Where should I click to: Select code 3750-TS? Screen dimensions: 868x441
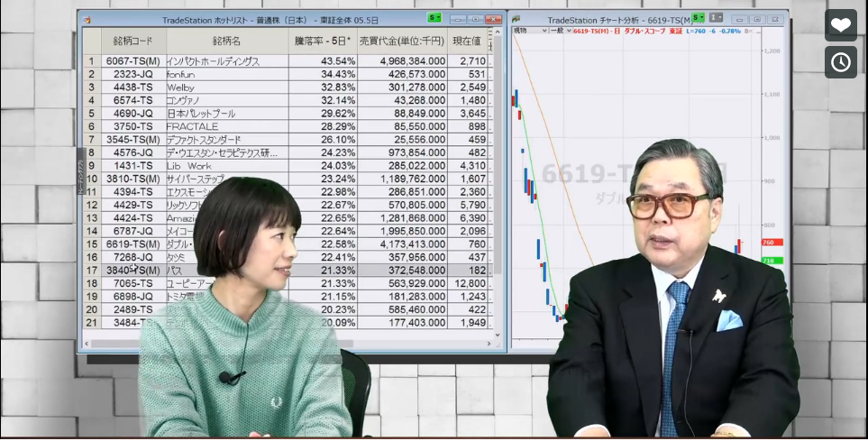[x=132, y=126]
